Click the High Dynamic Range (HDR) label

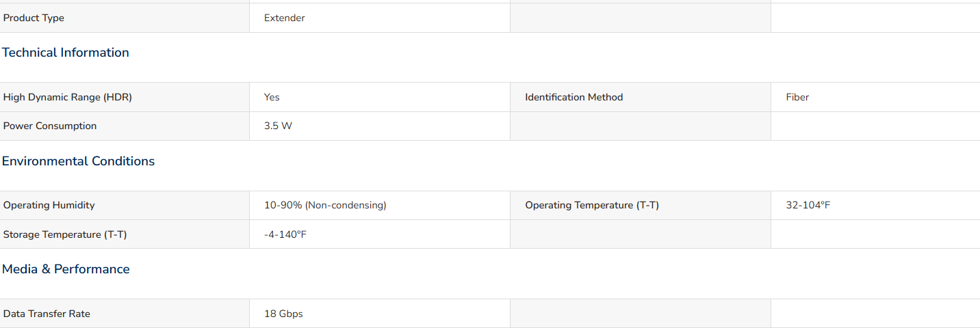[68, 97]
